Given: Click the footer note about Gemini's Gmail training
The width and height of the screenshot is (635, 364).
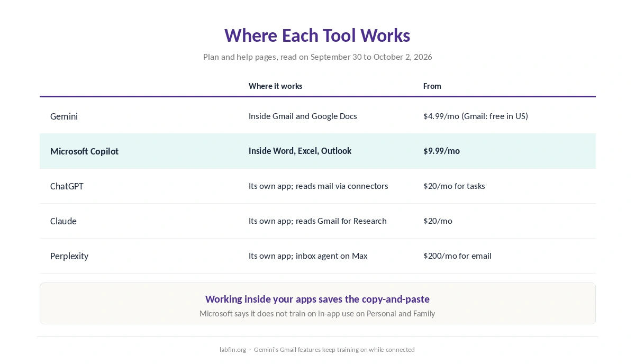Looking at the screenshot, I should [x=334, y=350].
